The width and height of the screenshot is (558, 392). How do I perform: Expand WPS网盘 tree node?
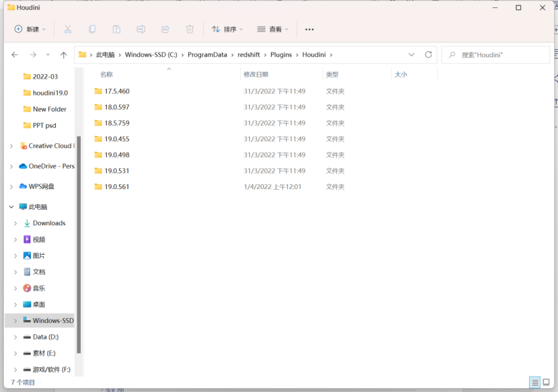click(x=11, y=186)
